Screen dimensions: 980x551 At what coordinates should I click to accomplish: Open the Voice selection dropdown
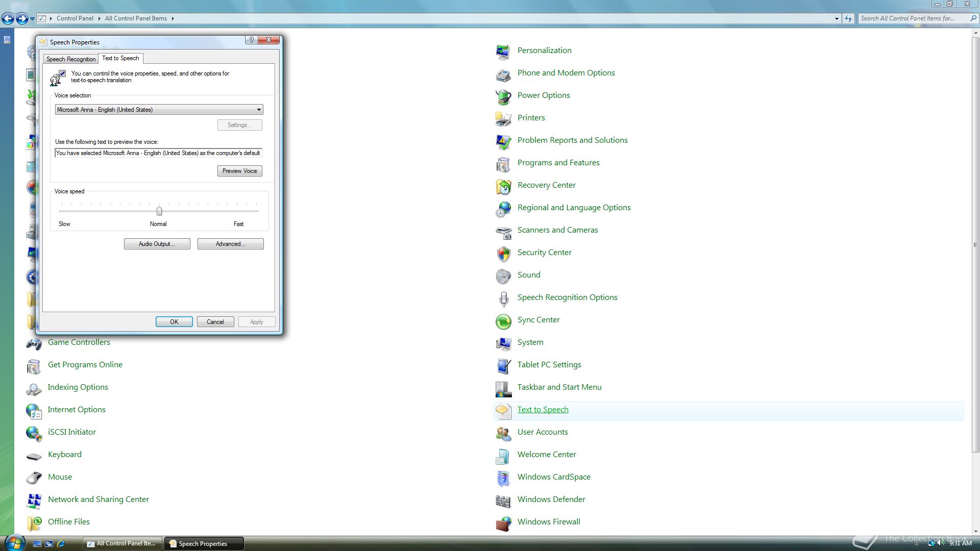point(159,110)
